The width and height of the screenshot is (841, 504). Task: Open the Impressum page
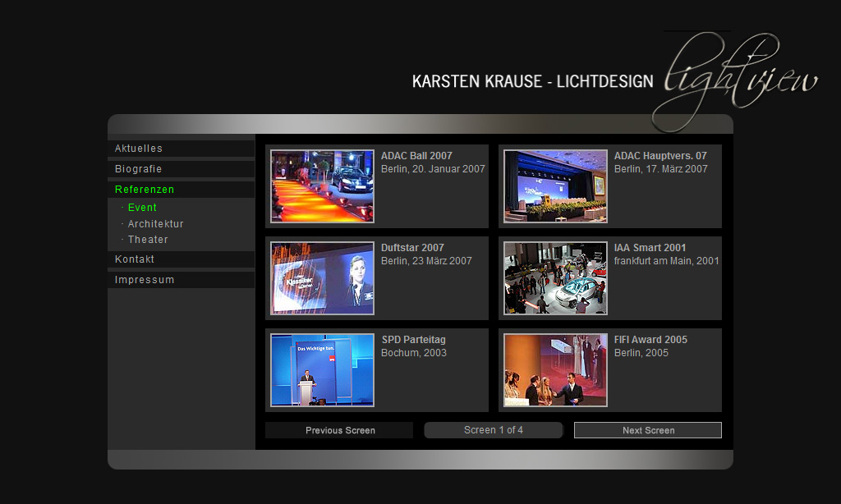click(x=145, y=280)
